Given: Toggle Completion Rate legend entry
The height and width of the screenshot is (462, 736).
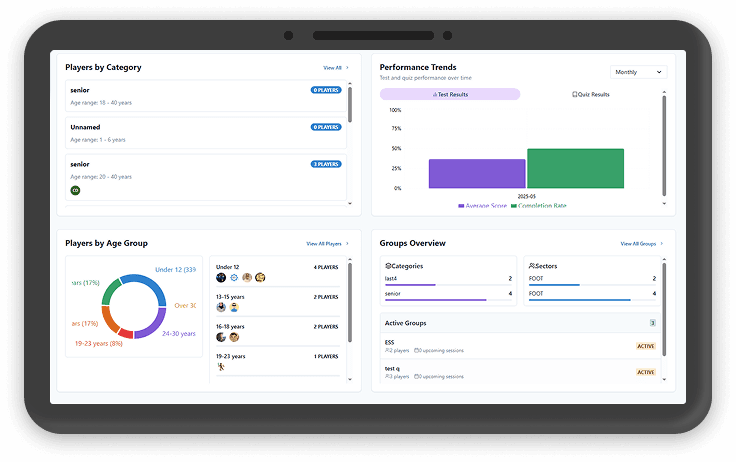Looking at the screenshot, I should [x=539, y=206].
